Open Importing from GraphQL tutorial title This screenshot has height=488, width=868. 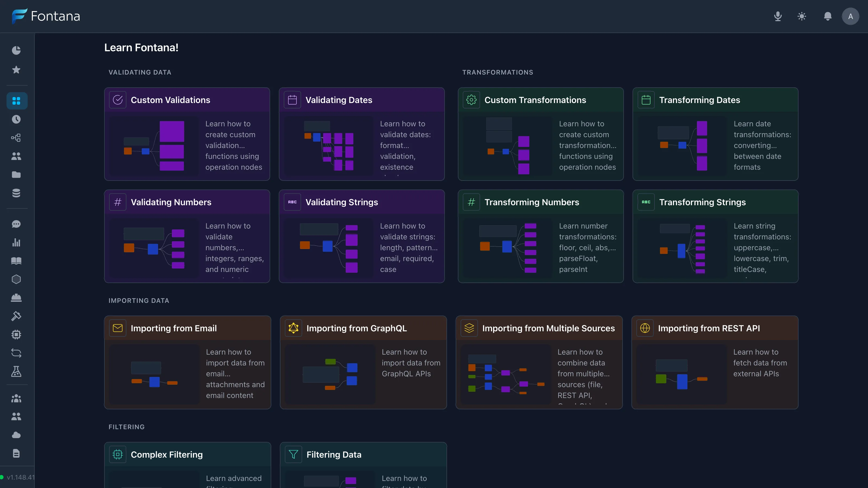pos(356,328)
